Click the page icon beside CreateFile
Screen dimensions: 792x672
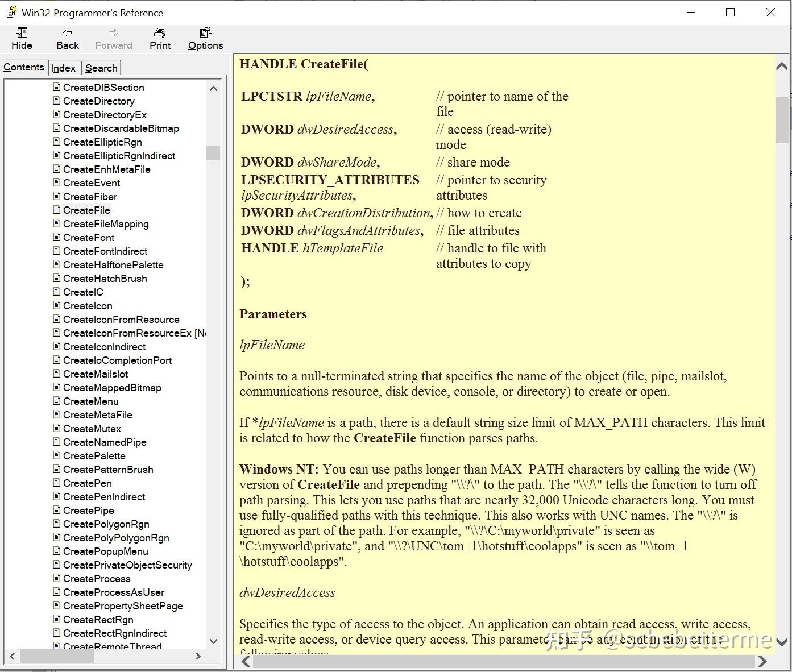[56, 210]
